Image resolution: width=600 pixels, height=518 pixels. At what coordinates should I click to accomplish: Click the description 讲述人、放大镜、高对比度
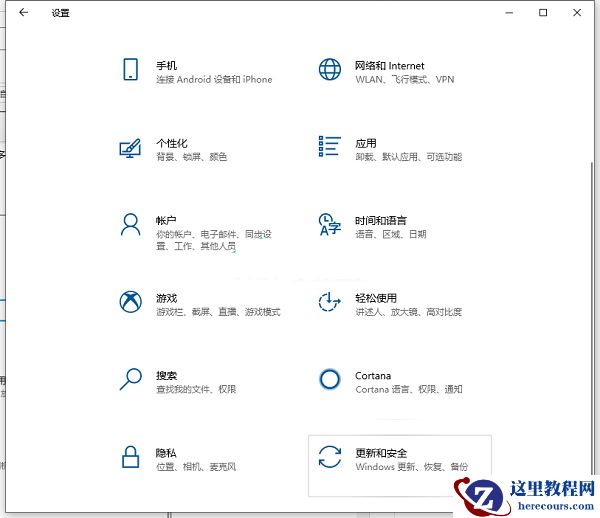409,312
